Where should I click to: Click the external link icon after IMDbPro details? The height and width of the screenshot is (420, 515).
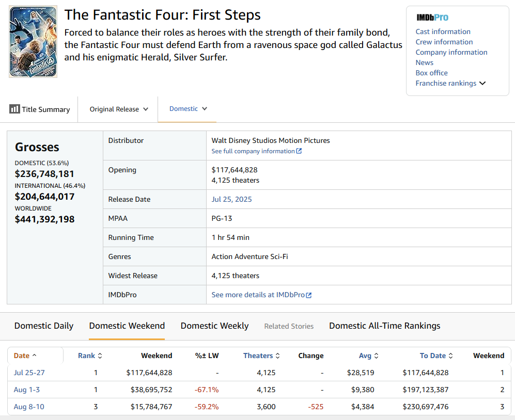click(x=309, y=295)
